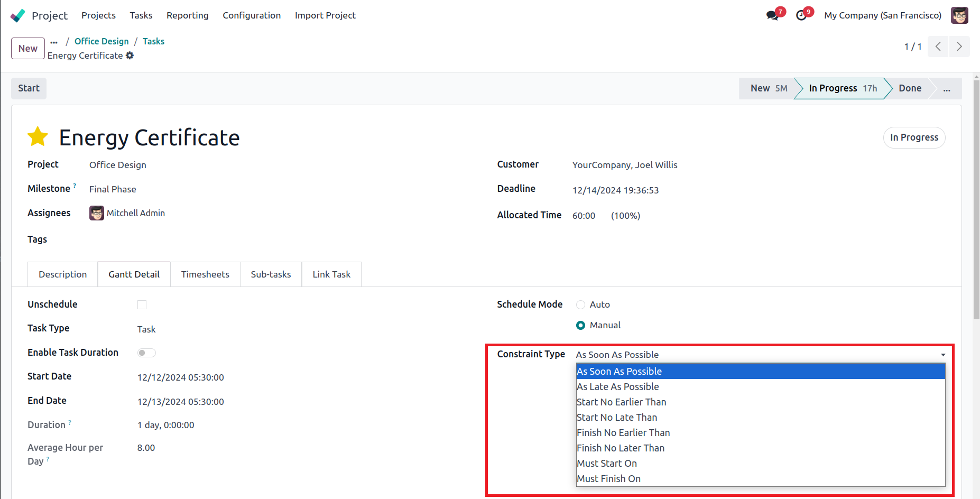Screen dimensions: 980x499
Task: Open the Reporting menu
Action: click(x=187, y=15)
